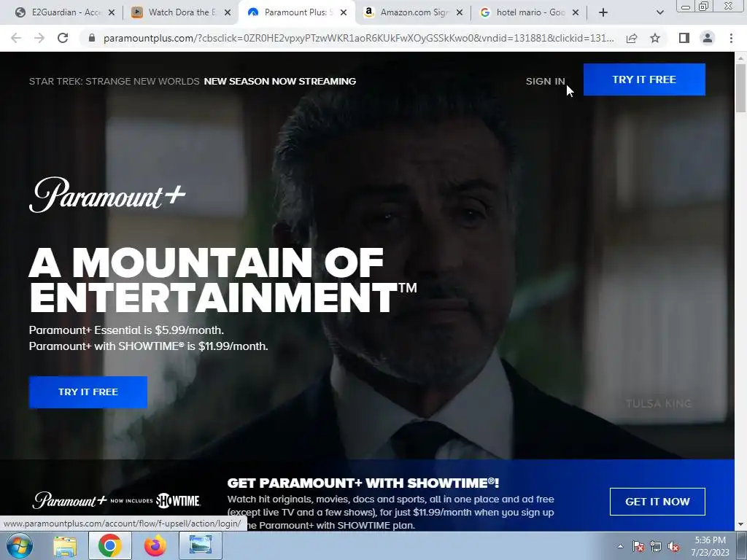Click the scrollbar up arrow
This screenshot has height=560, width=747.
click(740, 58)
